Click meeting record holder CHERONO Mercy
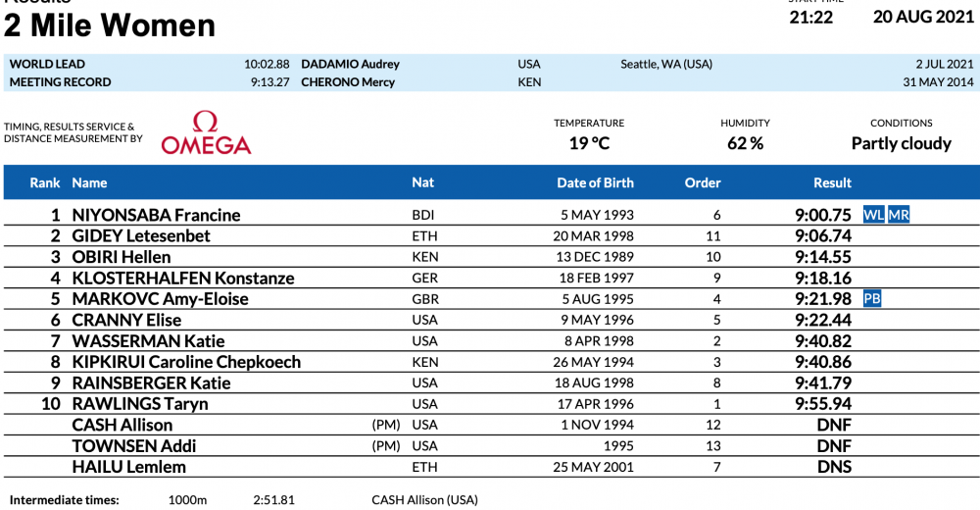The width and height of the screenshot is (980, 510). click(x=348, y=82)
